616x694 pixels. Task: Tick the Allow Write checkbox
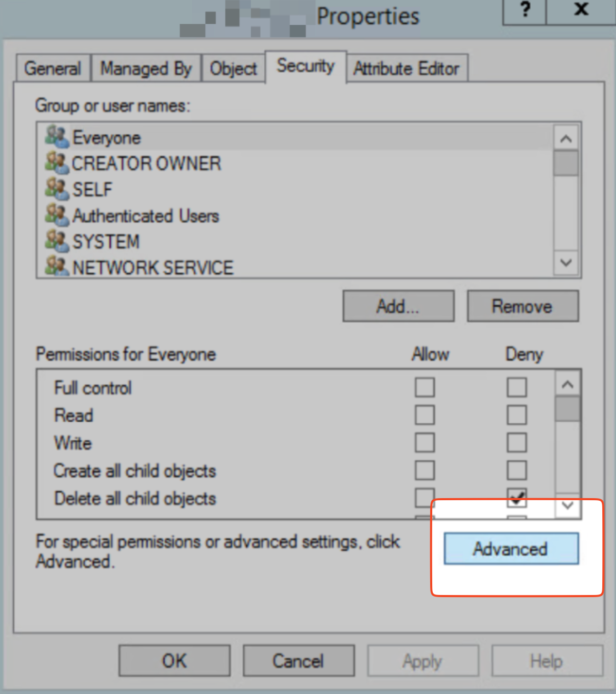click(424, 442)
